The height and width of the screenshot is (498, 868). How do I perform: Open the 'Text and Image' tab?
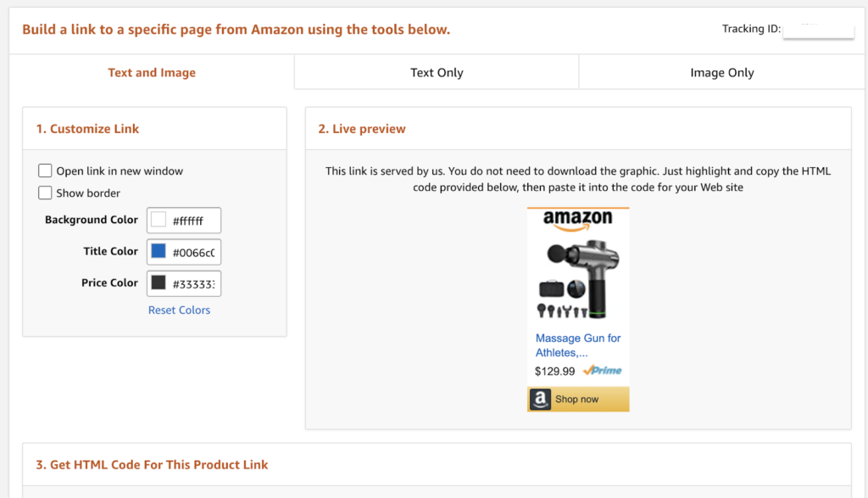click(x=152, y=73)
